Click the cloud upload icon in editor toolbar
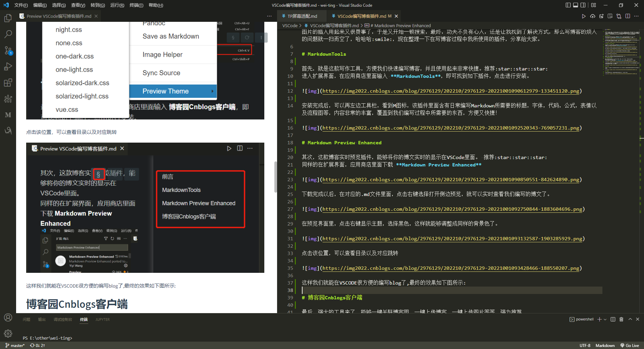644x349 pixels. [x=593, y=16]
